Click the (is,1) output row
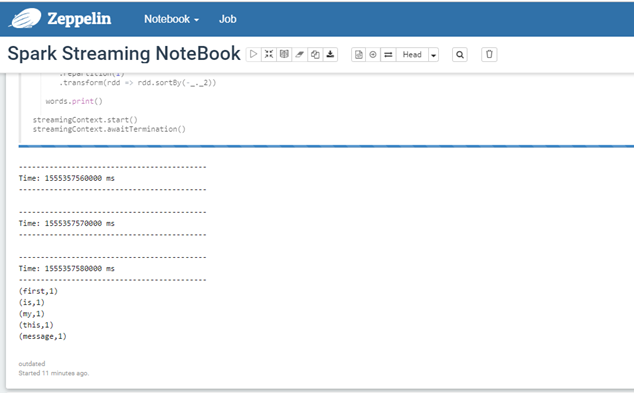The height and width of the screenshot is (393, 634). pyautogui.click(x=32, y=302)
